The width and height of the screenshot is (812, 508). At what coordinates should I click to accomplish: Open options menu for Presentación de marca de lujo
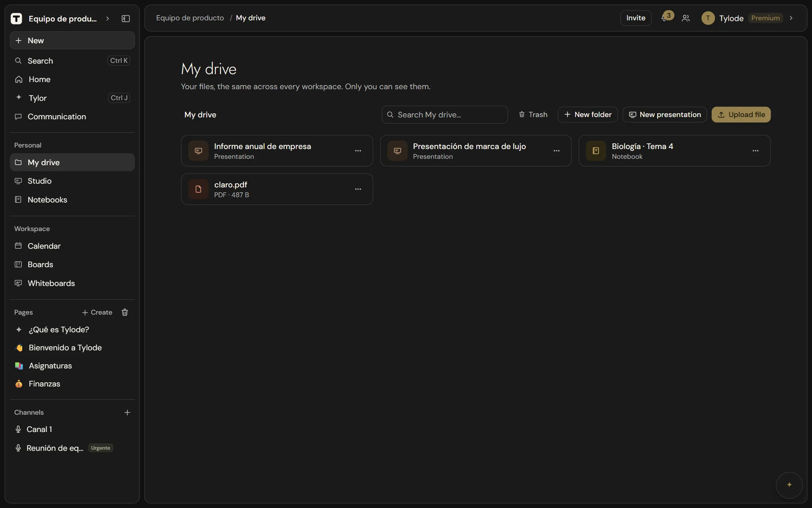click(x=556, y=151)
